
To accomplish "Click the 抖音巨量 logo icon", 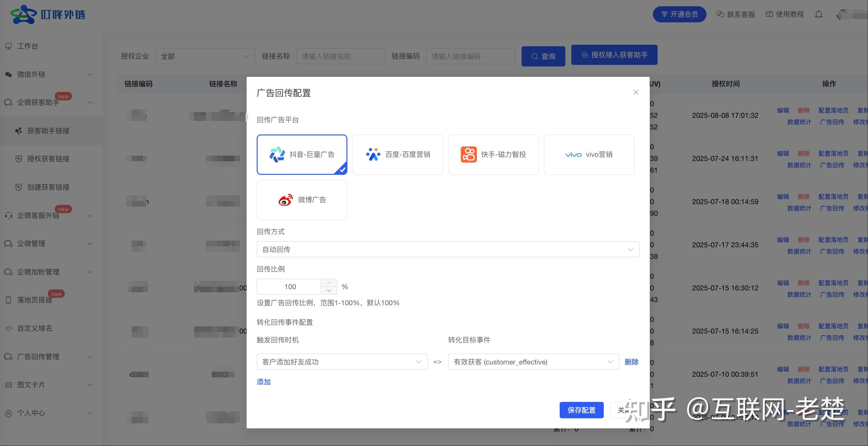I will click(x=277, y=155).
